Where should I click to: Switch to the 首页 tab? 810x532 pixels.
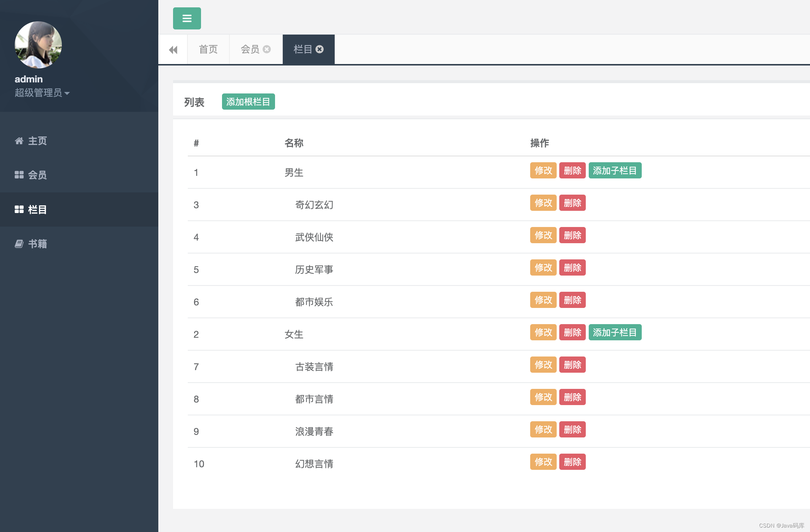(208, 49)
